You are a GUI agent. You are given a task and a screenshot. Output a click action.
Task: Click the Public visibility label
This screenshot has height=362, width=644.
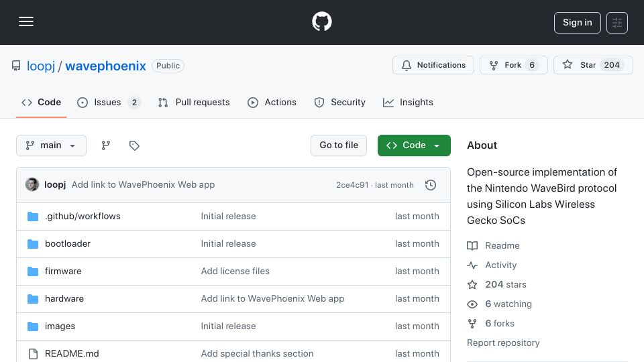click(x=168, y=66)
